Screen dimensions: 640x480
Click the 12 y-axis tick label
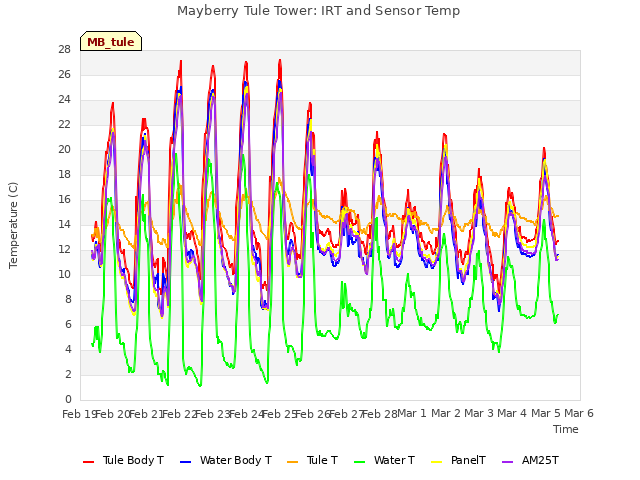pyautogui.click(x=64, y=249)
